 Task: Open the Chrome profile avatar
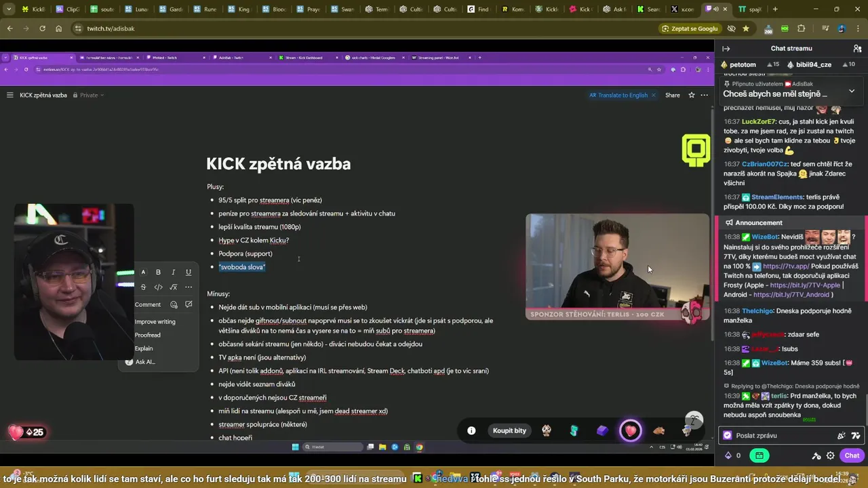[x=842, y=28]
